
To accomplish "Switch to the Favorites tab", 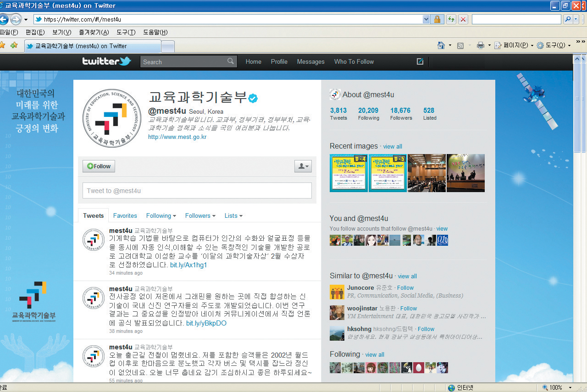I will click(125, 215).
